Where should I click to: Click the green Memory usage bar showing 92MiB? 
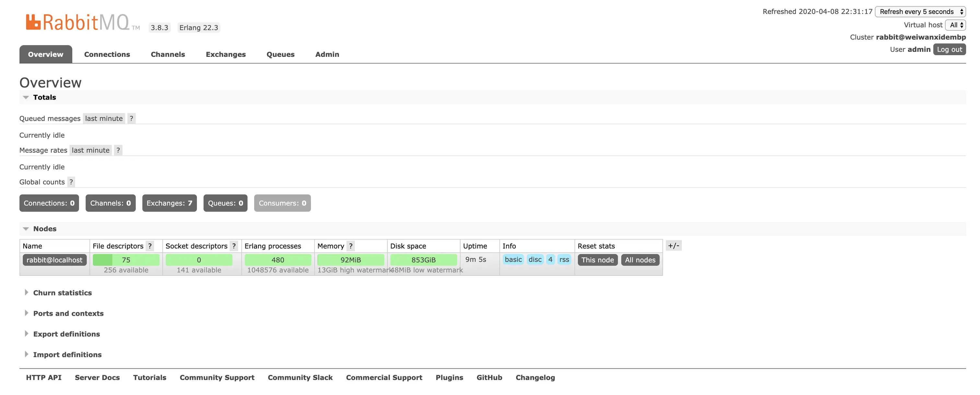point(350,260)
